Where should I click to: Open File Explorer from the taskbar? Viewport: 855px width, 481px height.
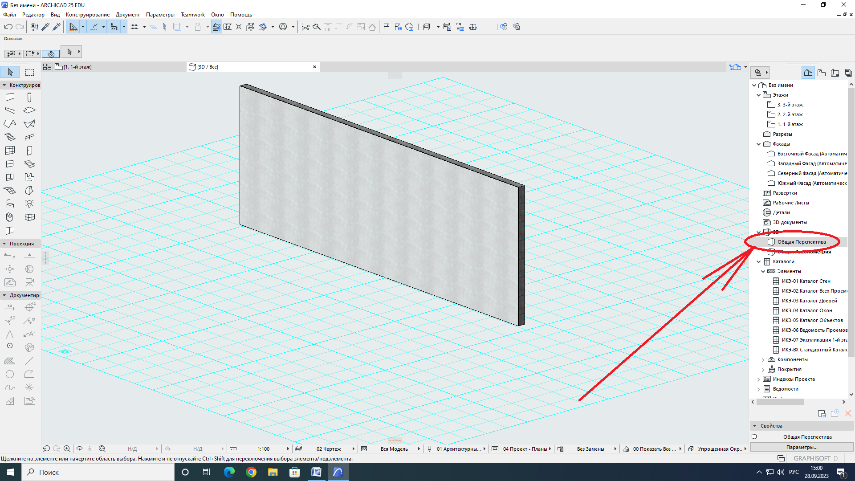pos(273,472)
